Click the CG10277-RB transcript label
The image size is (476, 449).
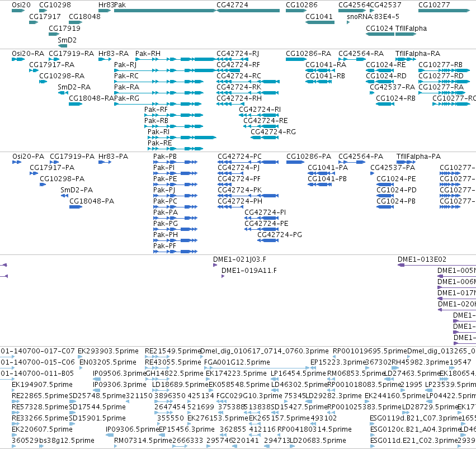(x=441, y=65)
